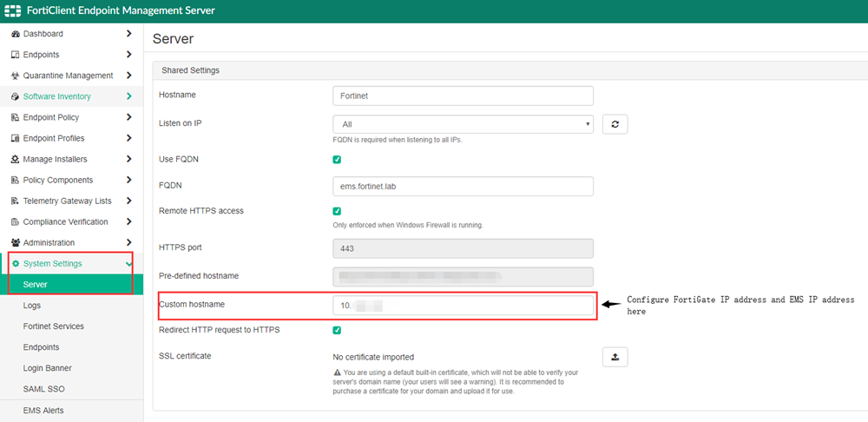Viewport: 868px width, 422px height.
Task: Open the EMS Alerts page
Action: pyautogui.click(x=43, y=410)
